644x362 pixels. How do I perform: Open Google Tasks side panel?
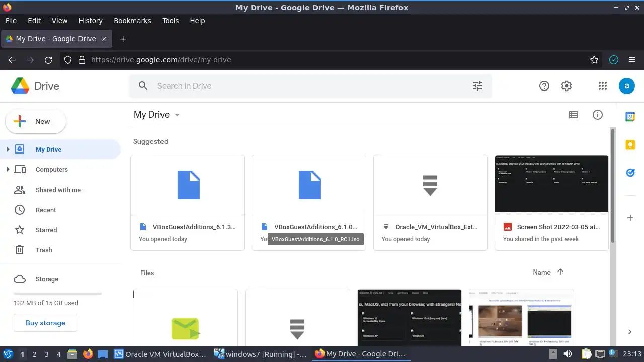coord(630,173)
